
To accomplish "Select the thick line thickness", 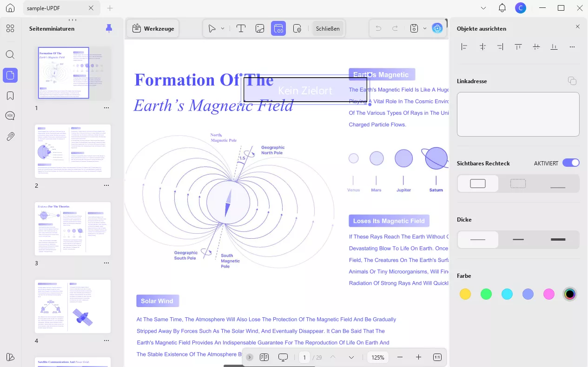I will pyautogui.click(x=558, y=240).
